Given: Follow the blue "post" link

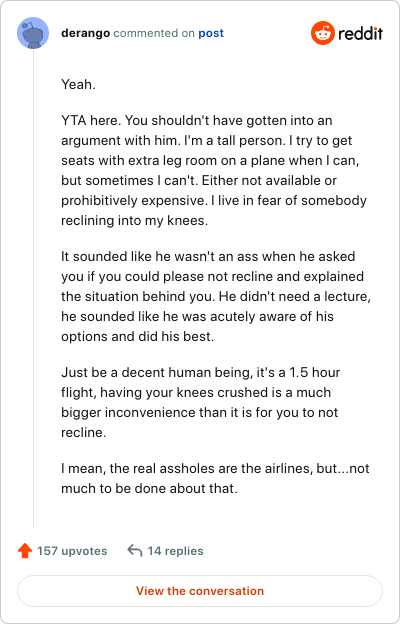Looking at the screenshot, I should (211, 33).
